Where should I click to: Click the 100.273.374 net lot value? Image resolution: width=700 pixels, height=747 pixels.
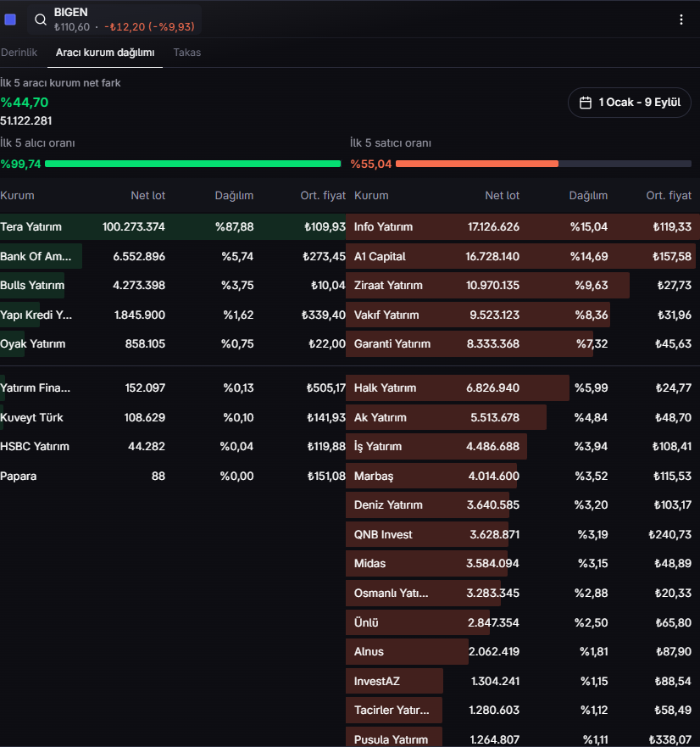coord(134,226)
